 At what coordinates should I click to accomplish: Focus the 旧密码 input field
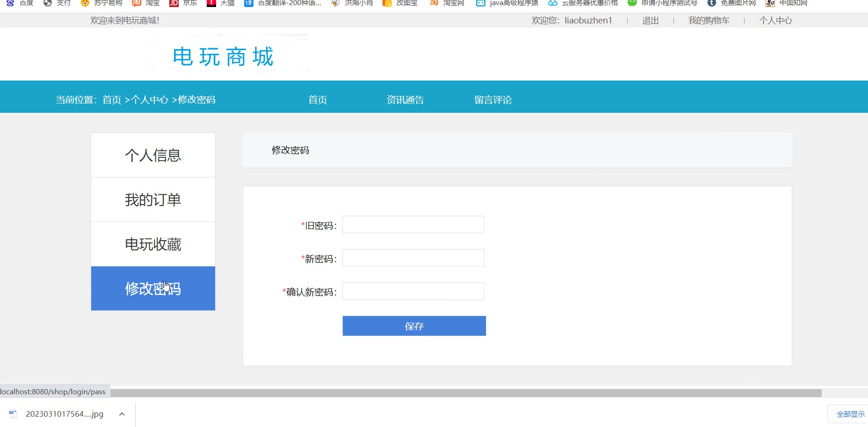click(x=413, y=225)
